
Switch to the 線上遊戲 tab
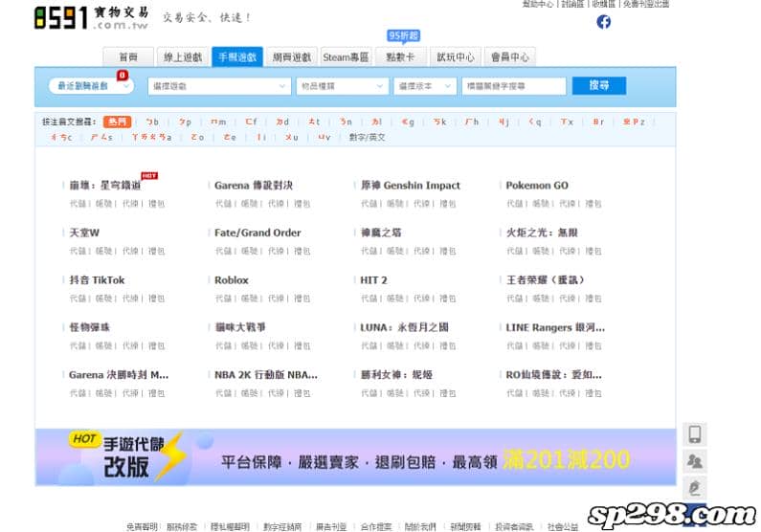pos(183,56)
